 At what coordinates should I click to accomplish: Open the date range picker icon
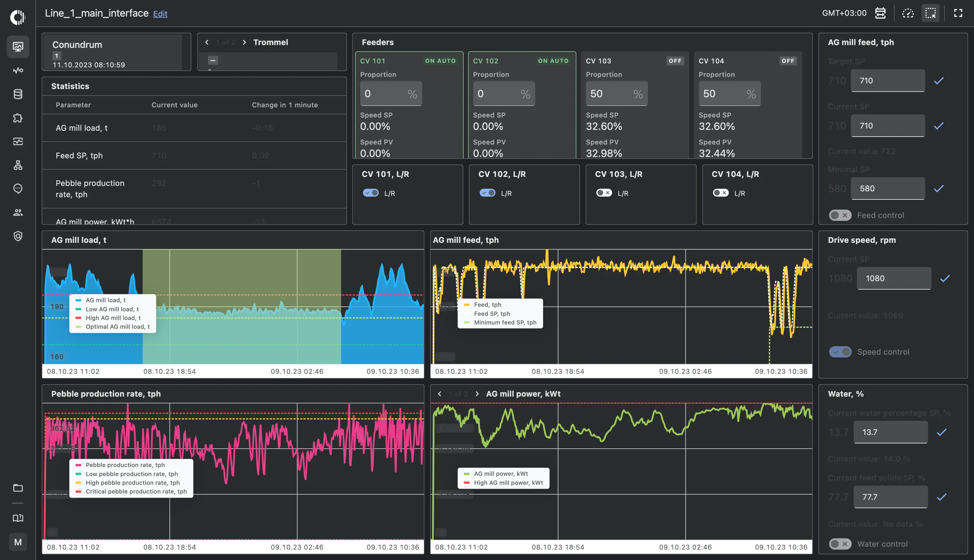click(x=880, y=13)
